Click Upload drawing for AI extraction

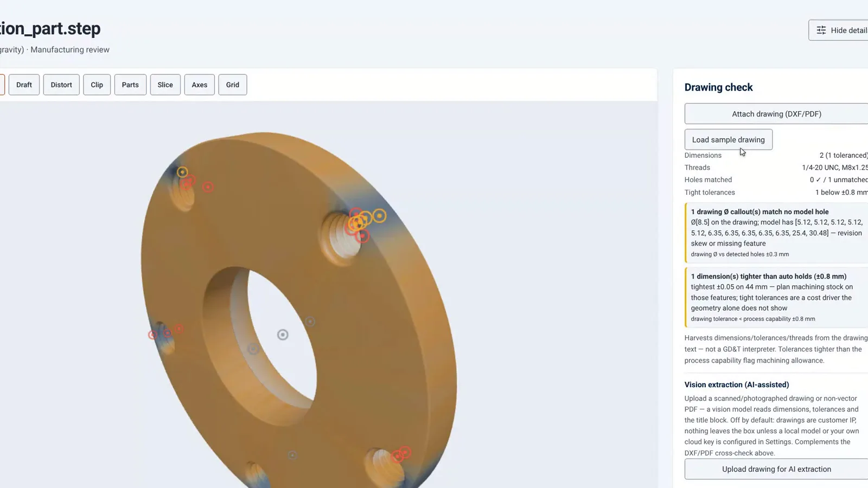[x=776, y=469]
